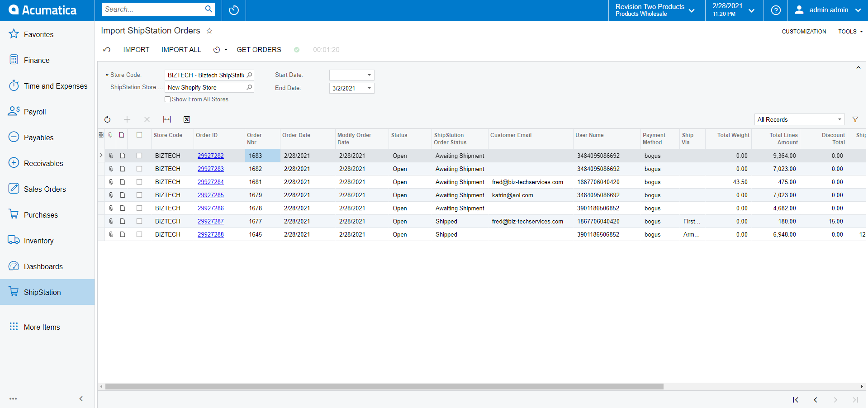The image size is (868, 408).
Task: Select checkbox for order 29927283
Action: 139,169
